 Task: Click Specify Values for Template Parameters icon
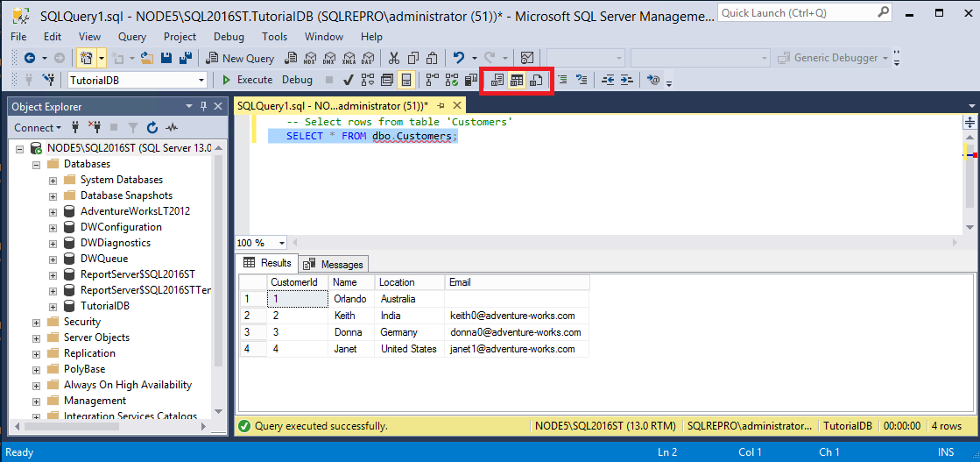[653, 80]
